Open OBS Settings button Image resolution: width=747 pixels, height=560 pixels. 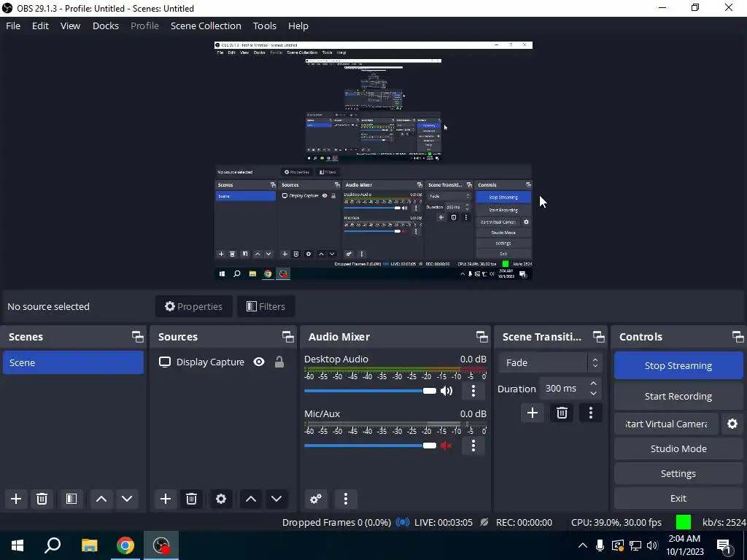coord(678,473)
